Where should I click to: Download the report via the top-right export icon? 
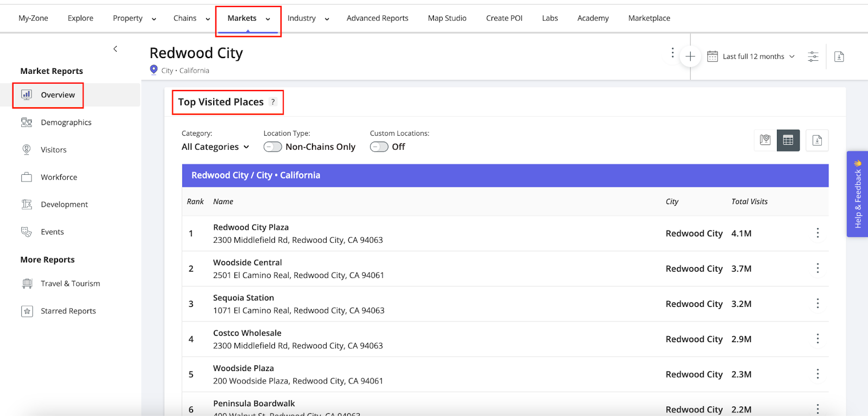point(839,56)
